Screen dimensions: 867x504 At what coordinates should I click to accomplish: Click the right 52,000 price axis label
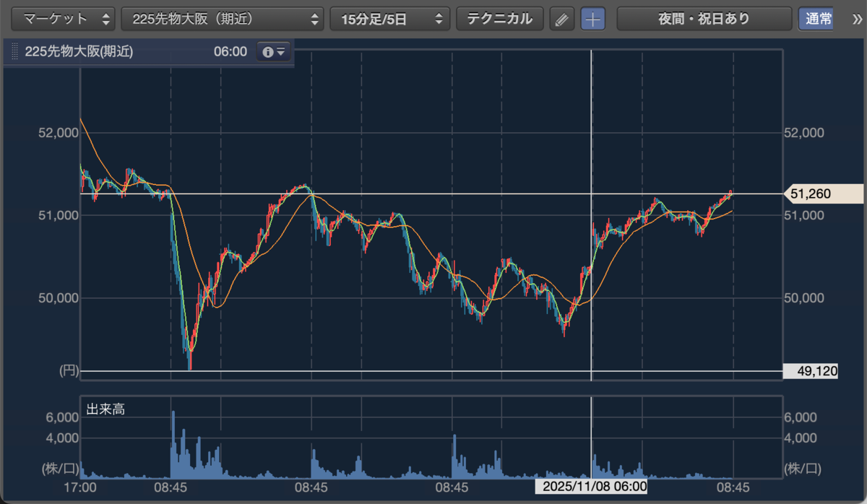tap(803, 133)
